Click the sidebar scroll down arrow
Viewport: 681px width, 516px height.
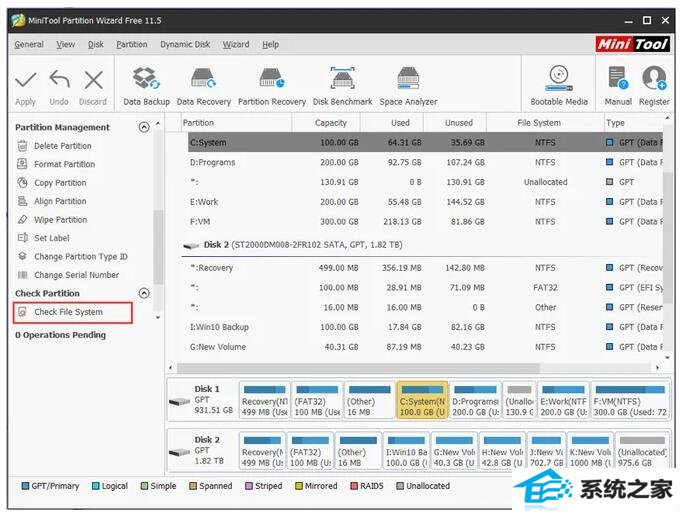pos(158,318)
